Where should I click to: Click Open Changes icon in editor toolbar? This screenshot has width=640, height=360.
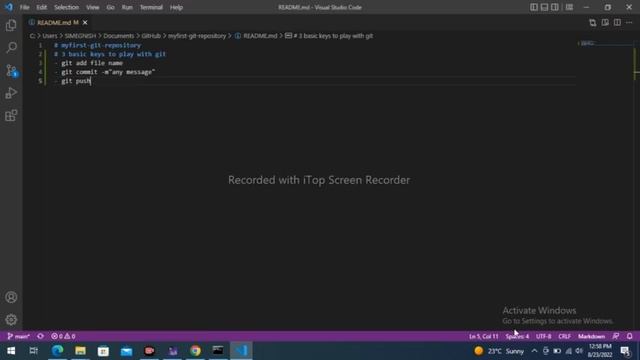(593, 23)
